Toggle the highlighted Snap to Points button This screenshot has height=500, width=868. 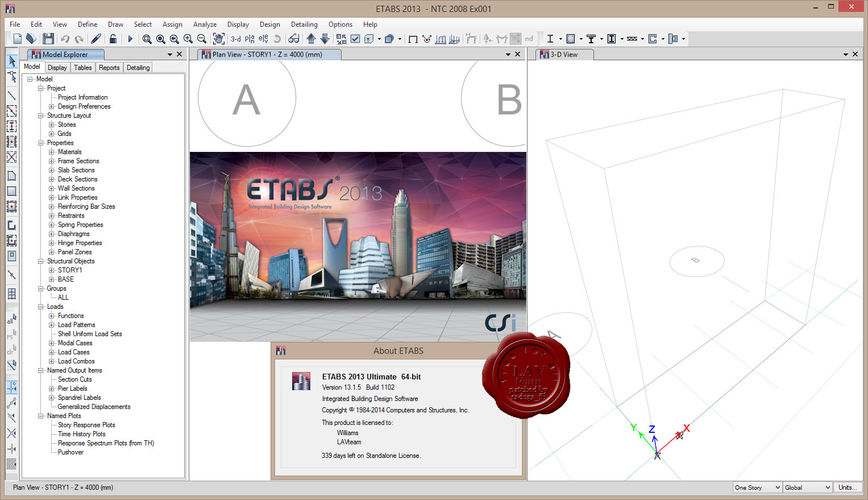(x=11, y=387)
